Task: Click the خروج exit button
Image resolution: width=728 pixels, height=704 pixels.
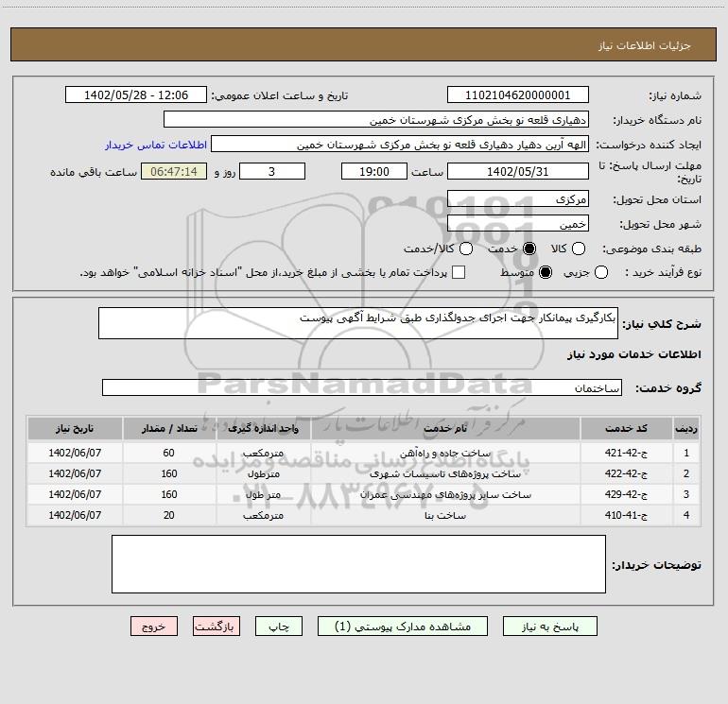Action: [154, 627]
